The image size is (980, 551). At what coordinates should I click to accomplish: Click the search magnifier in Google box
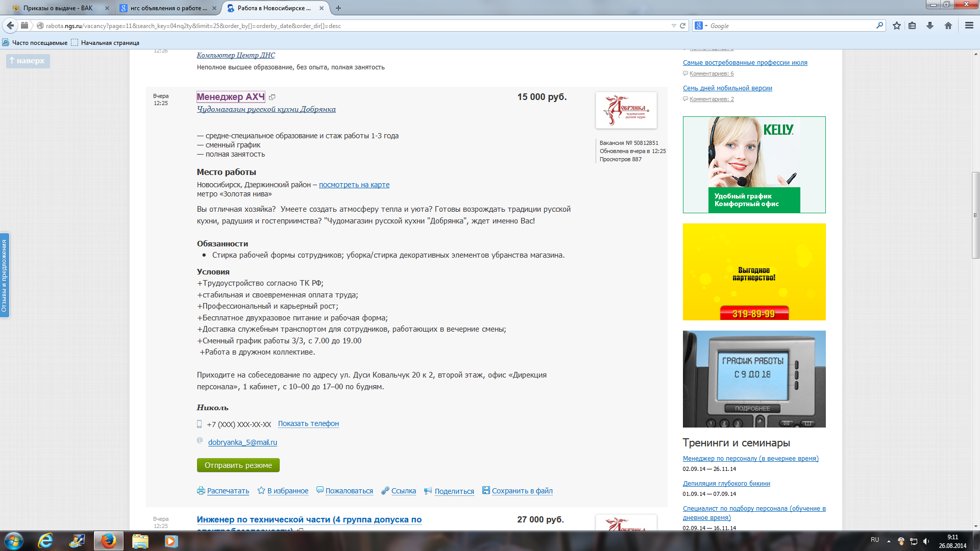tap(879, 26)
